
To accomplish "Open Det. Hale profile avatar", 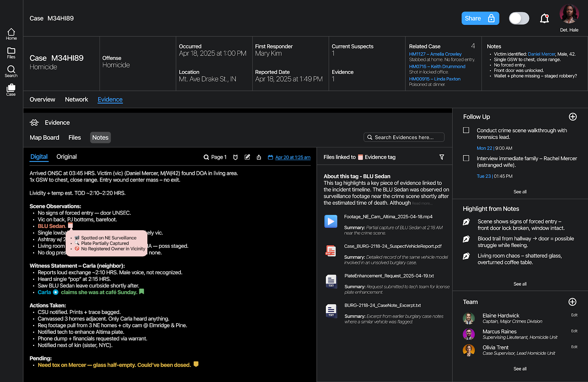I will pyautogui.click(x=569, y=14).
